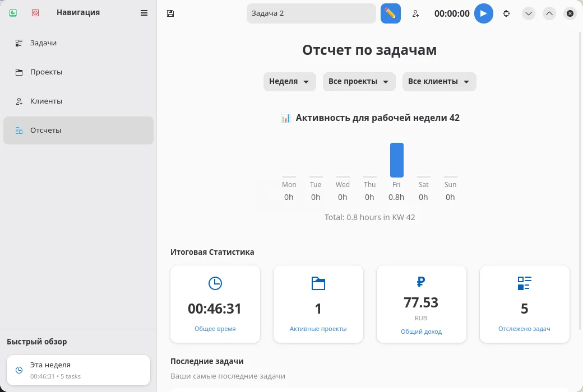The image size is (583, 392).
Task: Click the save floppy icon in the toolbar
Action: click(170, 13)
